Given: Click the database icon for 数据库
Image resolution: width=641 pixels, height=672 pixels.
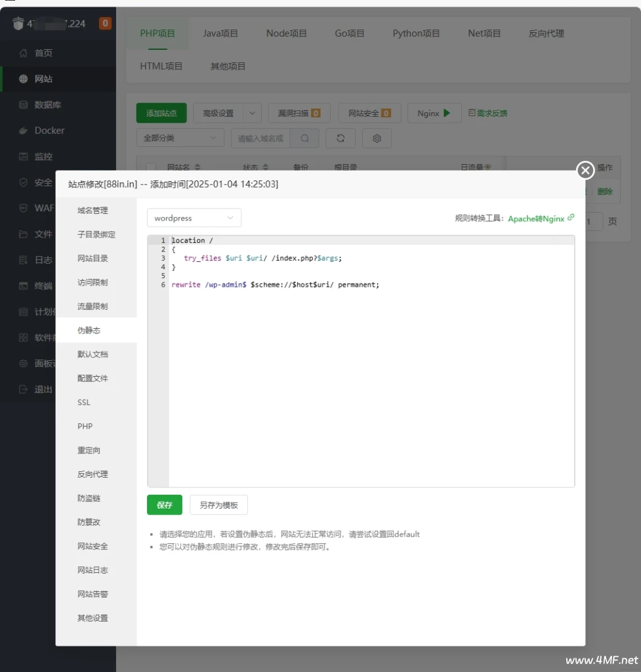Looking at the screenshot, I should [24, 104].
